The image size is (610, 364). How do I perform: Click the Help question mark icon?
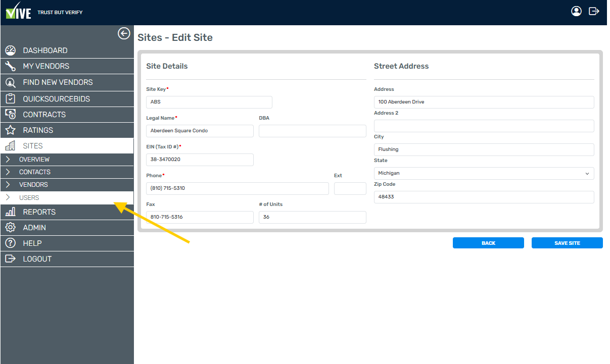11,243
